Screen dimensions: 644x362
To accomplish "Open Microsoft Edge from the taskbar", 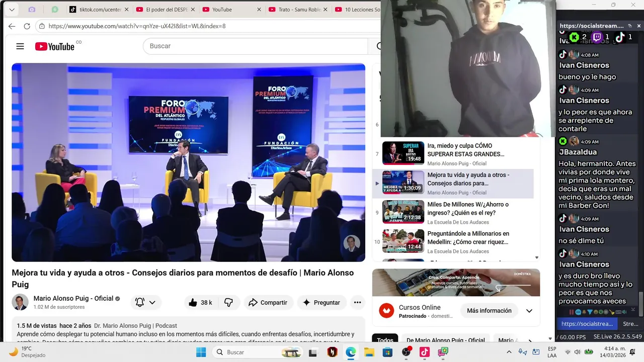I will [x=351, y=352].
